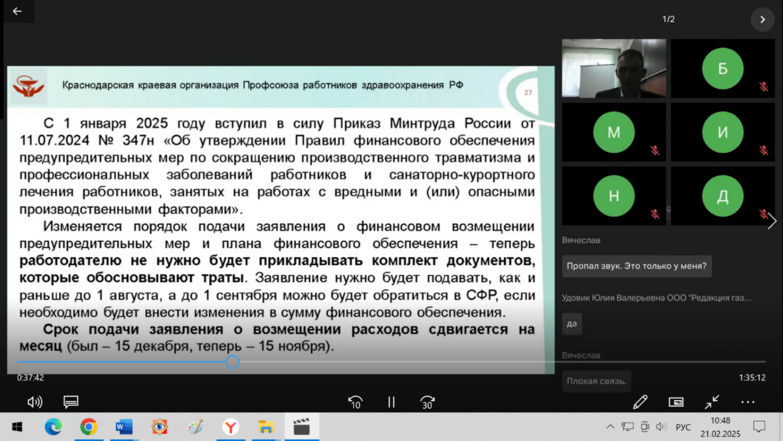The height and width of the screenshot is (441, 783).
Task: Skip forward 30 seconds
Action: coord(427,402)
